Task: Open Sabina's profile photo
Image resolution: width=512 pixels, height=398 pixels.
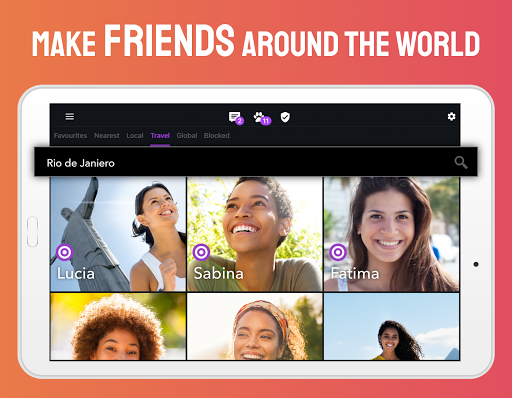Action: point(255,234)
